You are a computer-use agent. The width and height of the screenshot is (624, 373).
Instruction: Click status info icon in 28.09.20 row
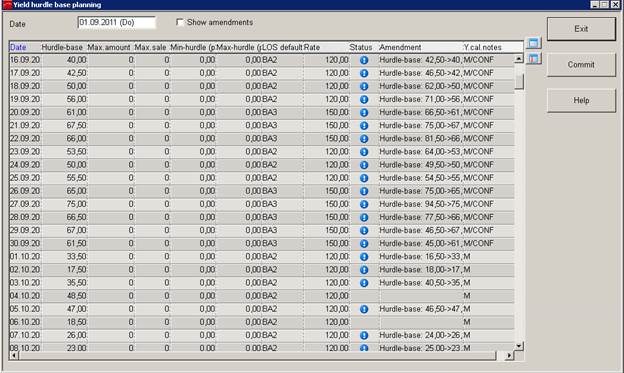[x=364, y=217]
